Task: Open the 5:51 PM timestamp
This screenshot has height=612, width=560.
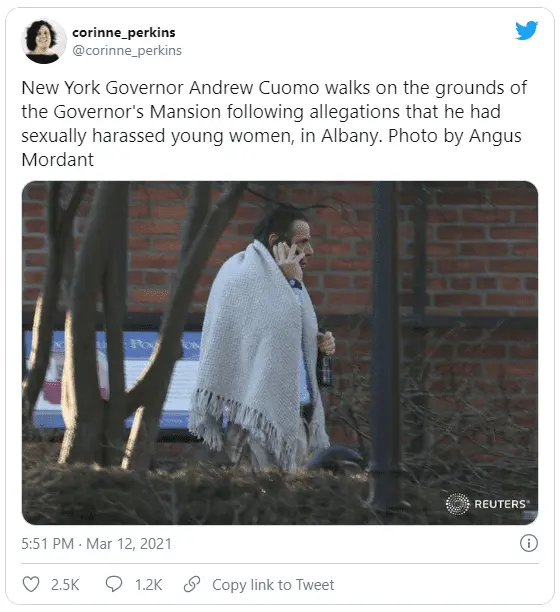Action: pyautogui.click(x=48, y=544)
